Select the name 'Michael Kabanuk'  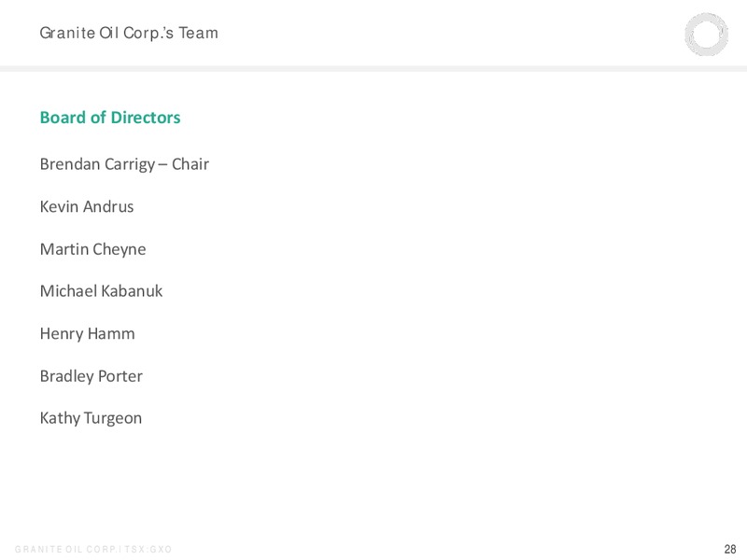(x=101, y=291)
